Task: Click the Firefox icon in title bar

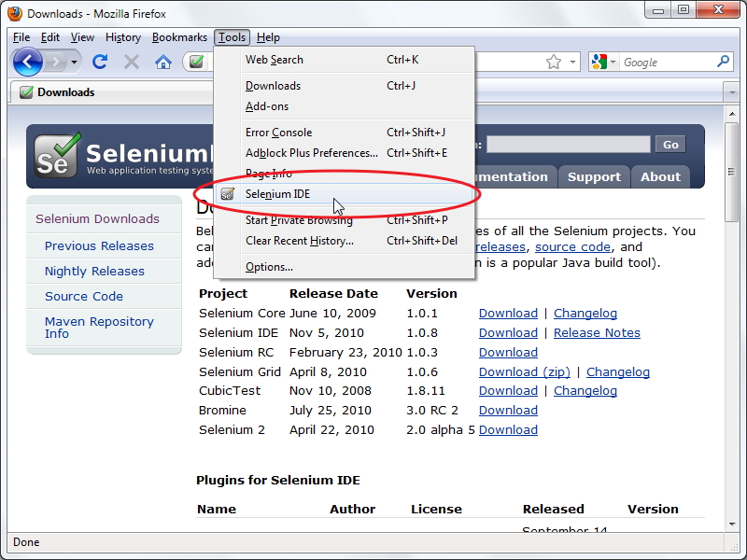Action: [15, 13]
